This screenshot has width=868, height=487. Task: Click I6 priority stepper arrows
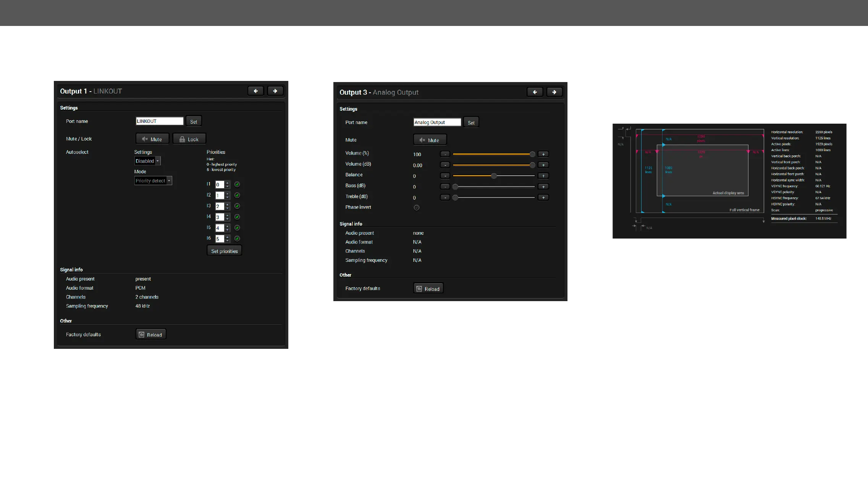tap(227, 239)
